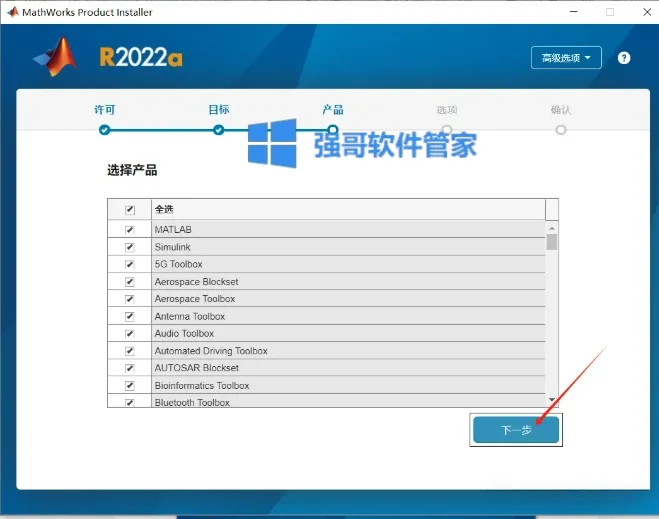
Task: Select the Bluetooth Toolbox row text
Action: coord(192,402)
